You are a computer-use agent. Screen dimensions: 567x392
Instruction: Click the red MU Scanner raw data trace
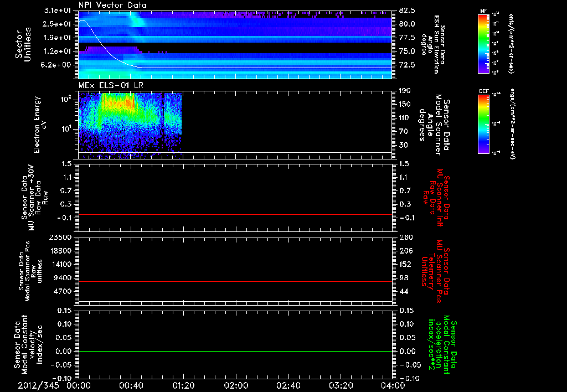235,214
